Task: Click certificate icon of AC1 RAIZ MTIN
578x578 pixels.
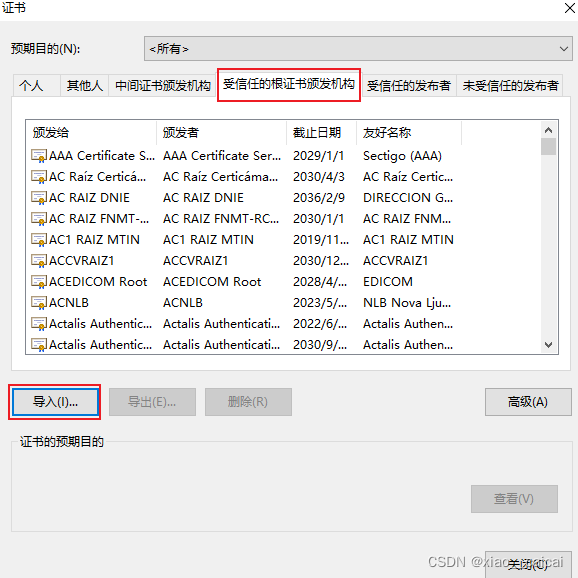Action: point(39,240)
